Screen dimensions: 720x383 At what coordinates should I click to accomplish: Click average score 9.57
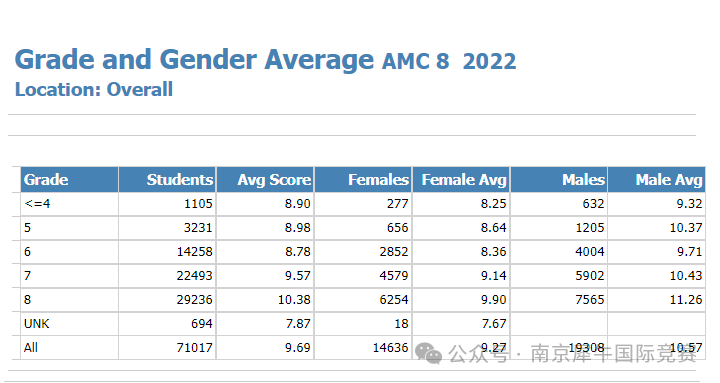point(298,276)
